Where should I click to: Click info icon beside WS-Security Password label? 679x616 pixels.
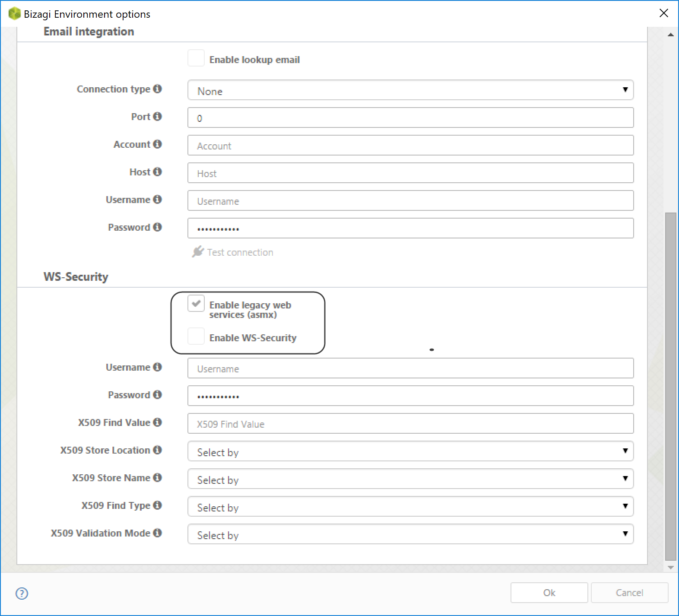coord(157,394)
